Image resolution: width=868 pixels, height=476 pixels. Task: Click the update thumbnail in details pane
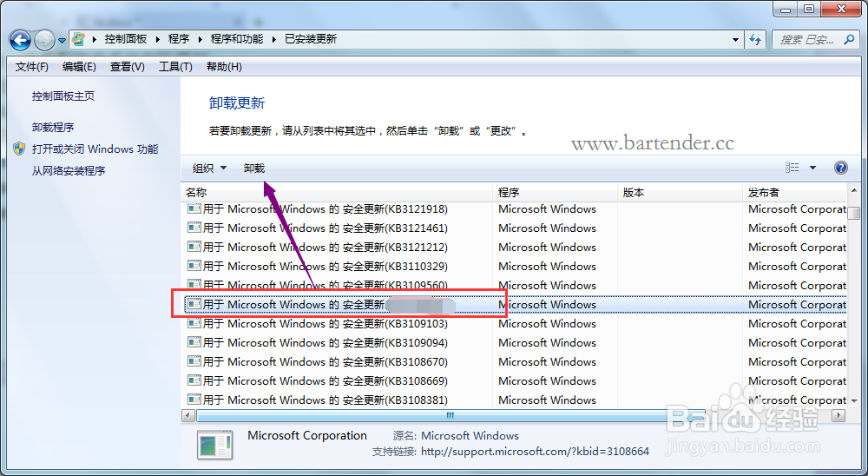214,445
